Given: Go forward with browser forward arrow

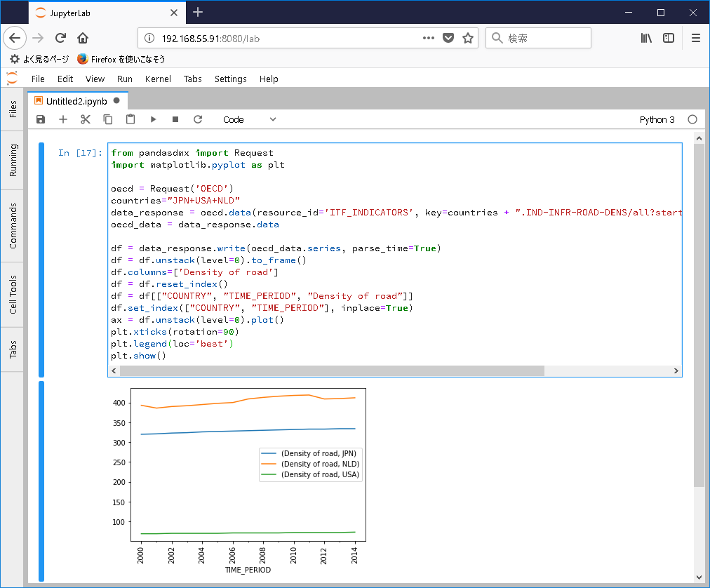Looking at the screenshot, I should coord(38,38).
